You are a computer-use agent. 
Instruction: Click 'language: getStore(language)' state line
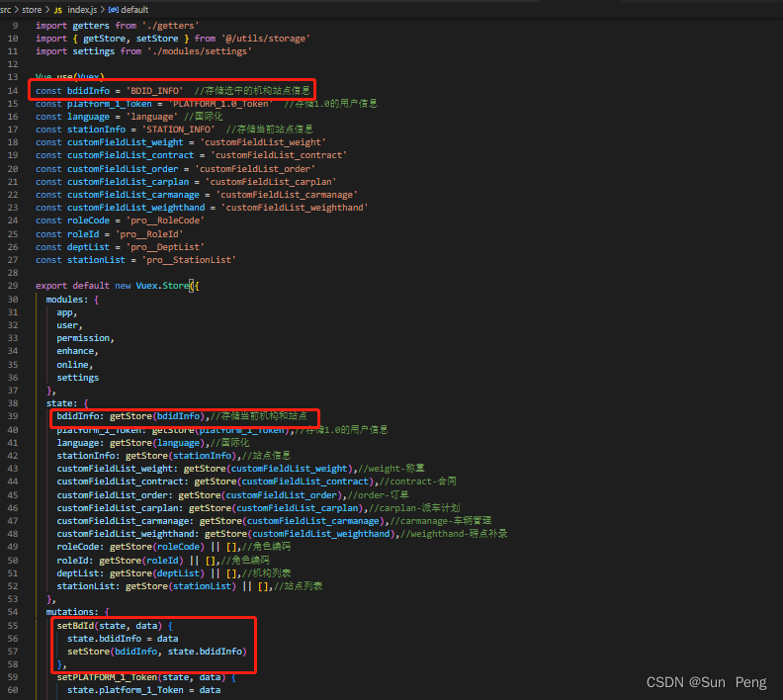click(x=130, y=443)
